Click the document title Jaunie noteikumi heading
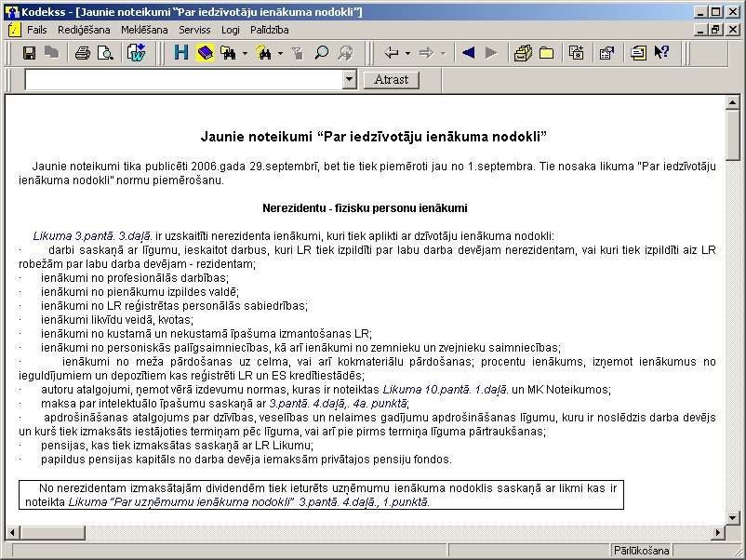The height and width of the screenshot is (560, 746). click(374, 137)
